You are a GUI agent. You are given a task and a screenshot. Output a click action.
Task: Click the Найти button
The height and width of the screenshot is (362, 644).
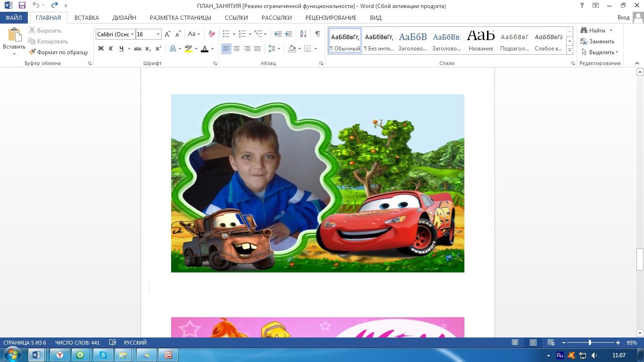click(x=593, y=31)
